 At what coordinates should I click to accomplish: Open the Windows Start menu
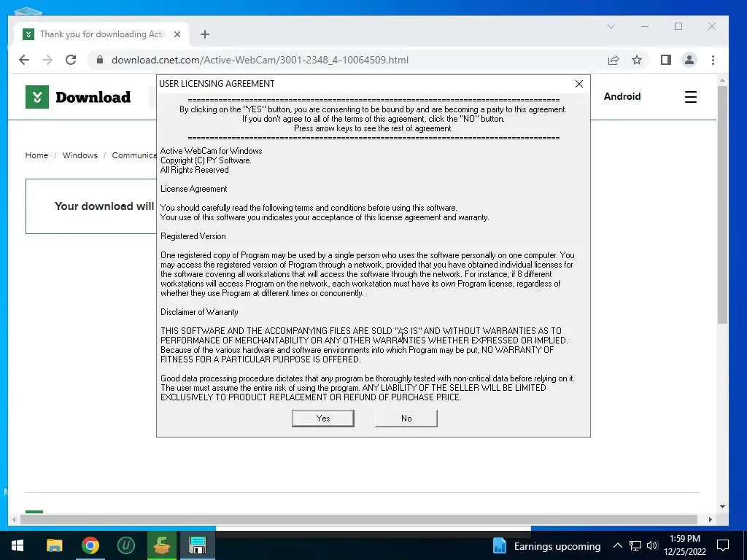click(18, 545)
